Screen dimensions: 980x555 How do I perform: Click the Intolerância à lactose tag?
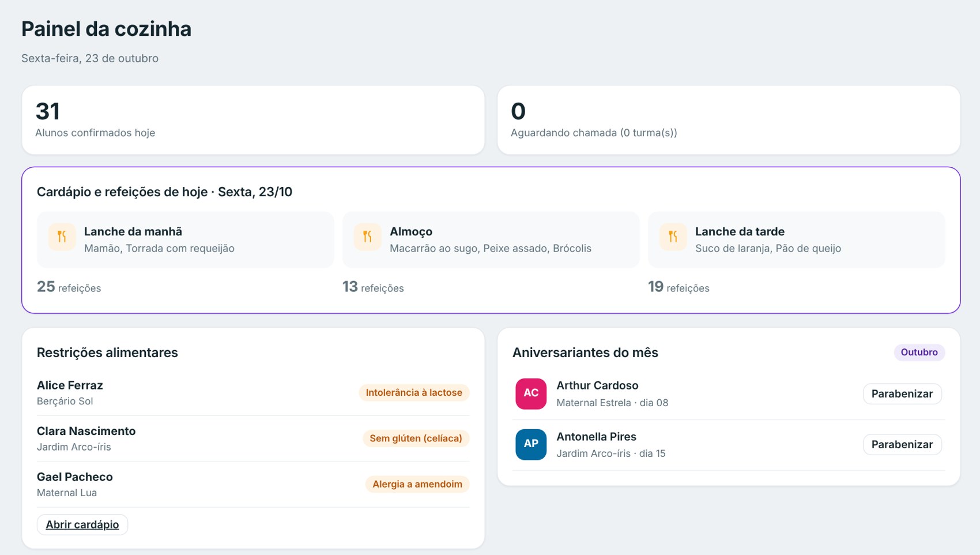(414, 393)
